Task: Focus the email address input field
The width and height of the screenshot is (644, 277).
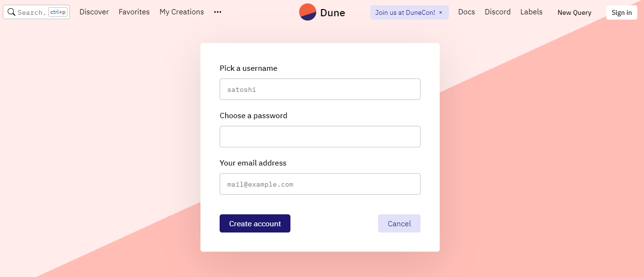Action: click(320, 184)
